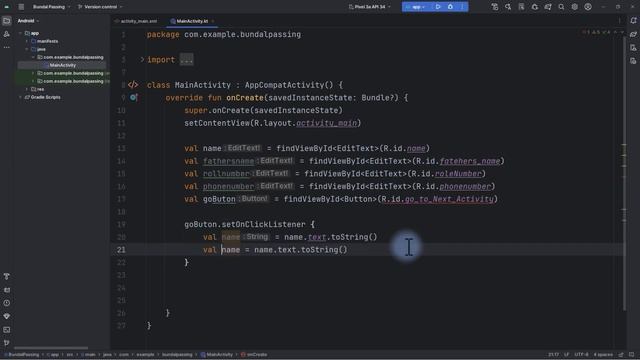
Task: Open the account profile icon
Action: (x=588, y=7)
